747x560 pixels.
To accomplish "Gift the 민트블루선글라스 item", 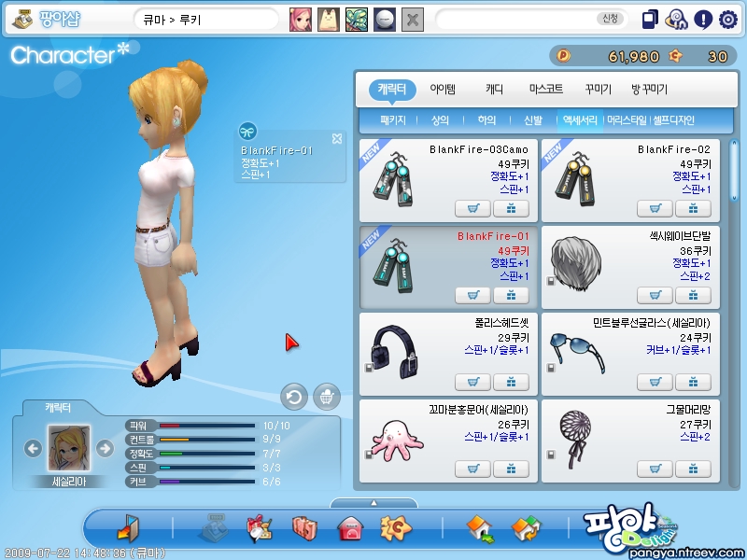I will pos(693,382).
